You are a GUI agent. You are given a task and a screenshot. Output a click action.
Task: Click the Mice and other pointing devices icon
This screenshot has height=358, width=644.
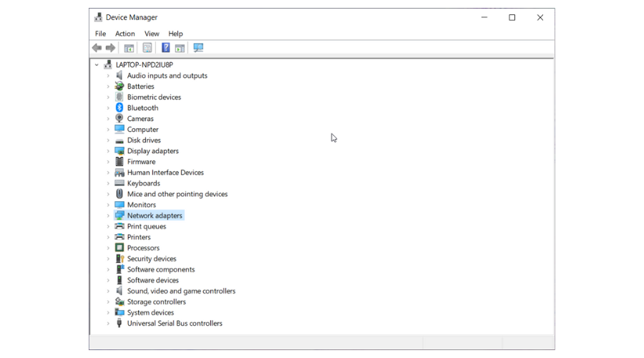[x=119, y=193]
